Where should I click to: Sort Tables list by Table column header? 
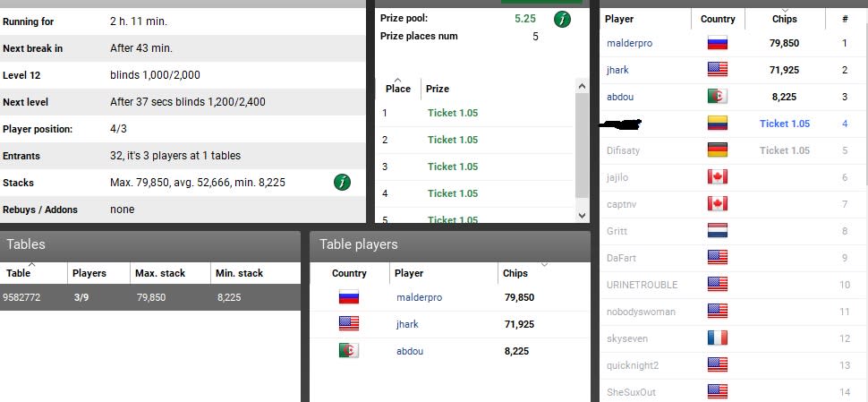[x=34, y=273]
